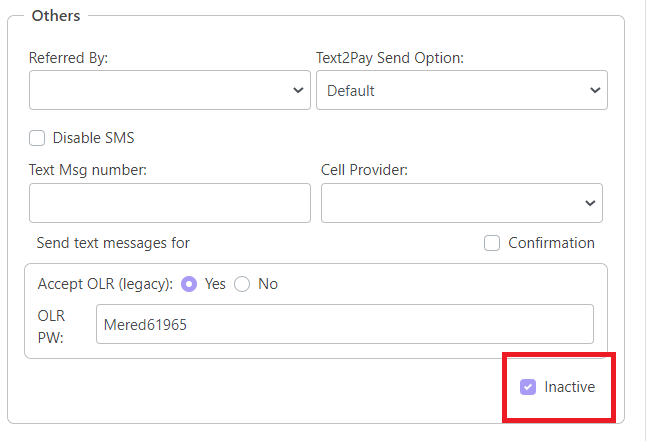The height and width of the screenshot is (441, 646).
Task: Click the Referred By chevron arrow
Action: tap(298, 90)
